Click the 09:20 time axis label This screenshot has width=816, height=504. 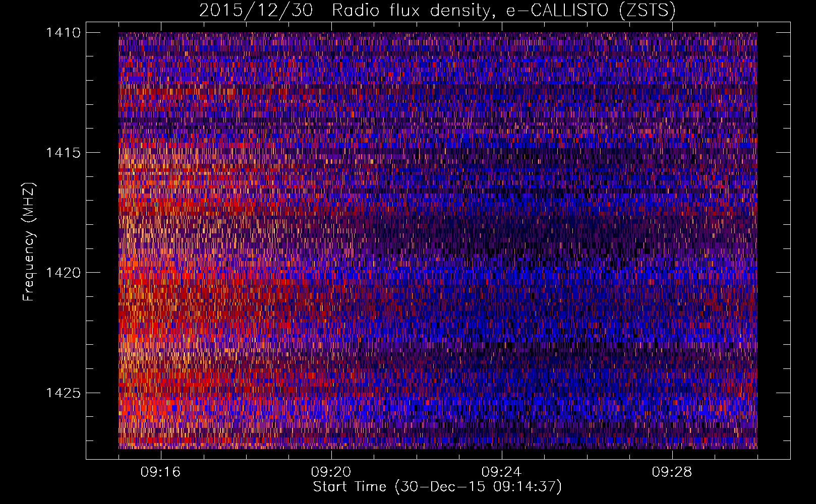[331, 472]
